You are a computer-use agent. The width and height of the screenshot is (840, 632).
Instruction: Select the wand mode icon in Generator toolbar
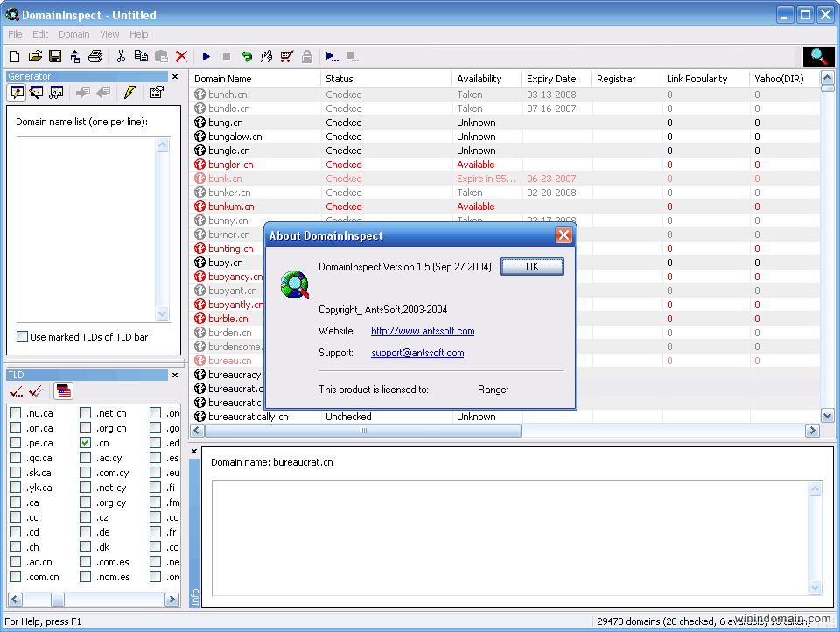[37, 92]
